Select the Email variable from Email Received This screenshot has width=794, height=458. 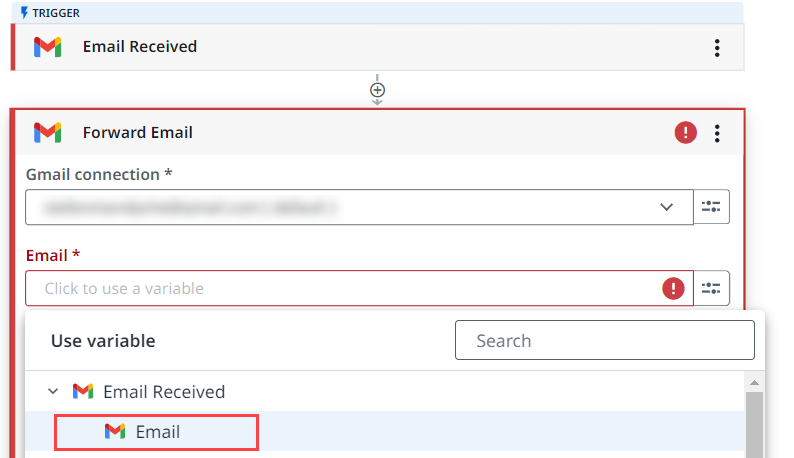click(158, 432)
